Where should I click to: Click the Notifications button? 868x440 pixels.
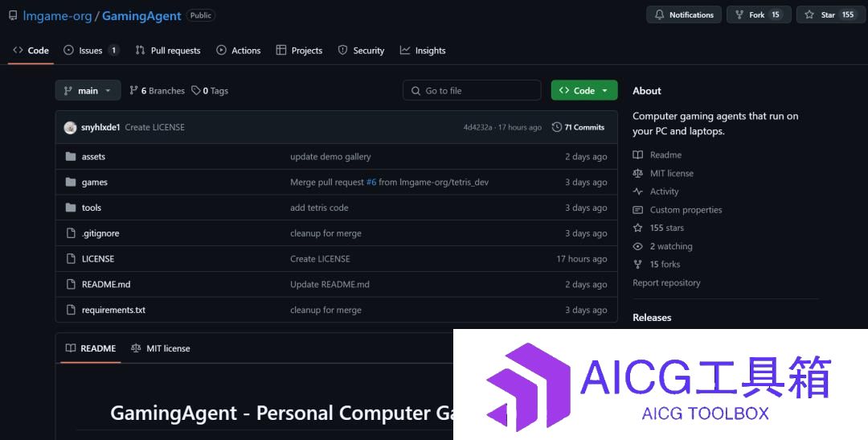click(x=684, y=15)
